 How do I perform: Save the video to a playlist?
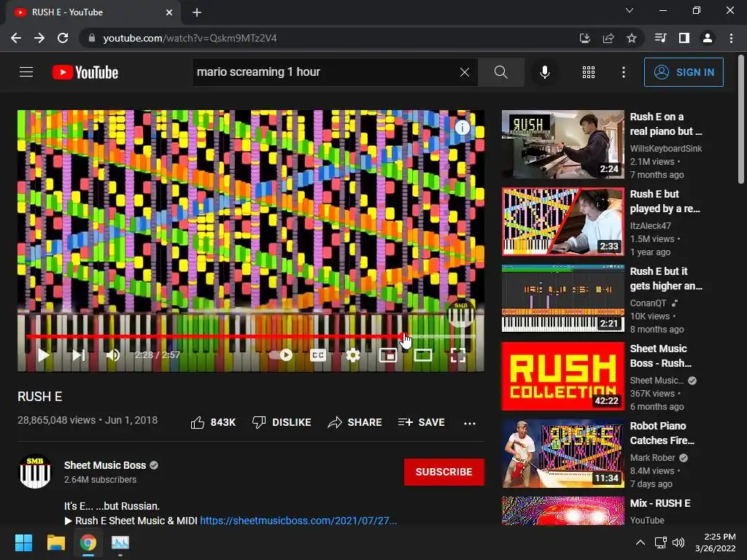click(421, 422)
